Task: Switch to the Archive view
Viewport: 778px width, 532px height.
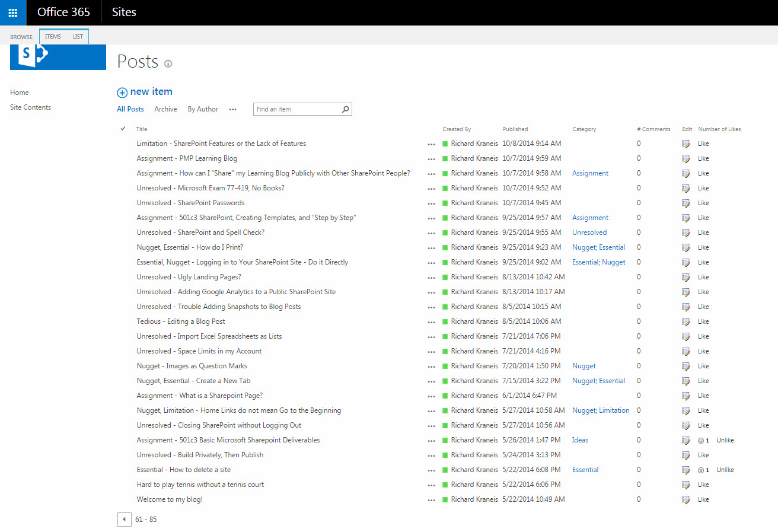Action: (165, 109)
